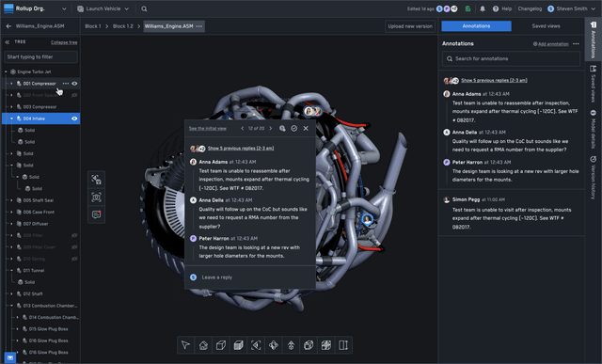Screen dimensions: 602x364
Task: Open the comment annotation tool on left canvas toolbar
Action: coord(96,214)
